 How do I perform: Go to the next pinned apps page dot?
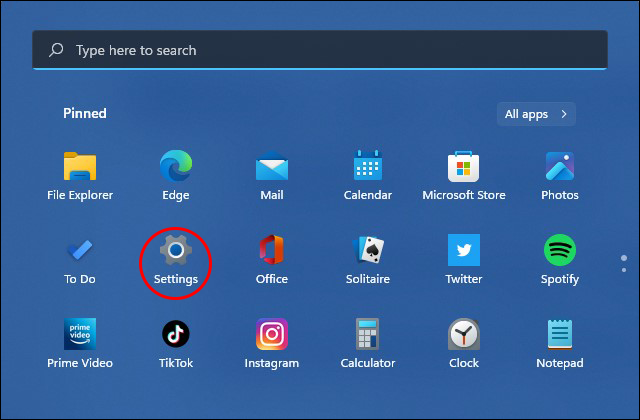(624, 270)
